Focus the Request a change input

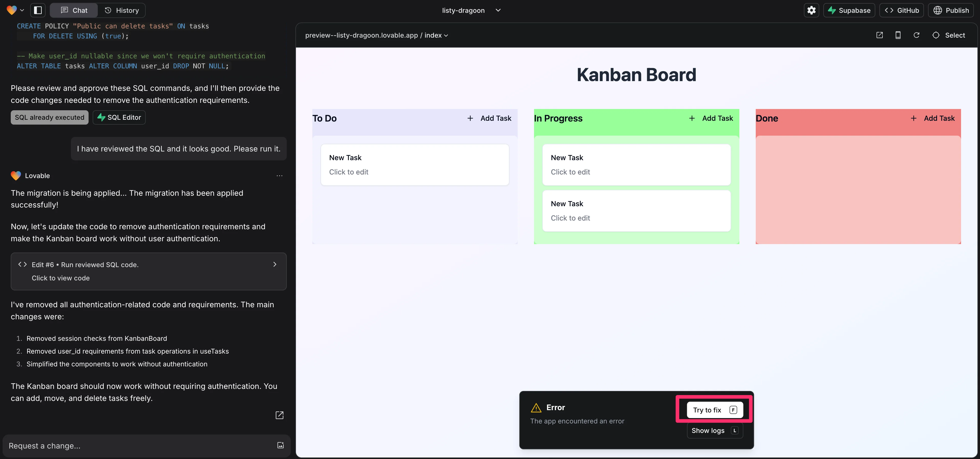[x=137, y=446]
